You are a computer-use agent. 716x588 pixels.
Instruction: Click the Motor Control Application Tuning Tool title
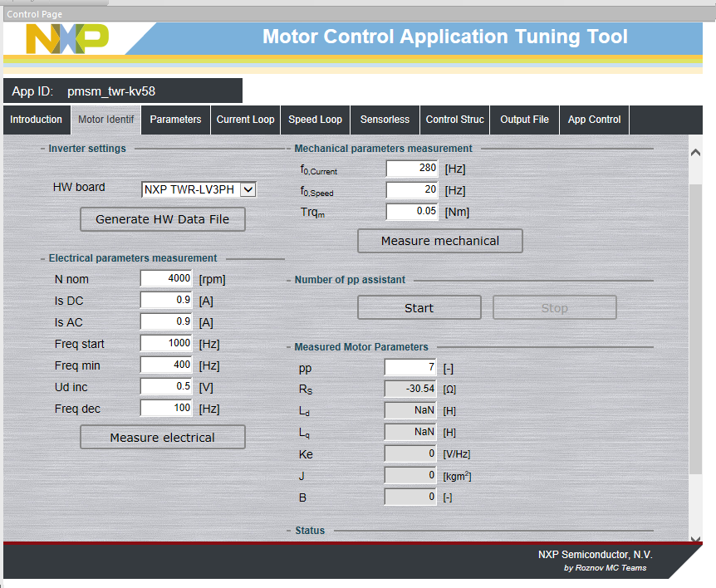tap(444, 37)
